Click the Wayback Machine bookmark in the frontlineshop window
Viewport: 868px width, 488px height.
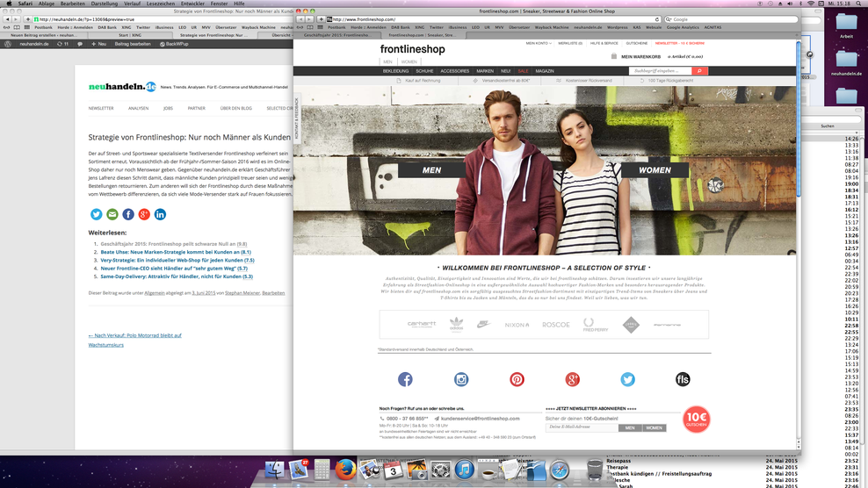[x=552, y=27]
